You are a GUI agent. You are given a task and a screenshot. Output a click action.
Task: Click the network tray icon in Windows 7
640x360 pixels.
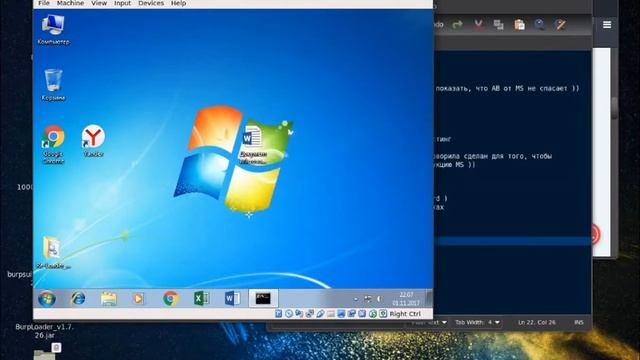tap(368, 299)
